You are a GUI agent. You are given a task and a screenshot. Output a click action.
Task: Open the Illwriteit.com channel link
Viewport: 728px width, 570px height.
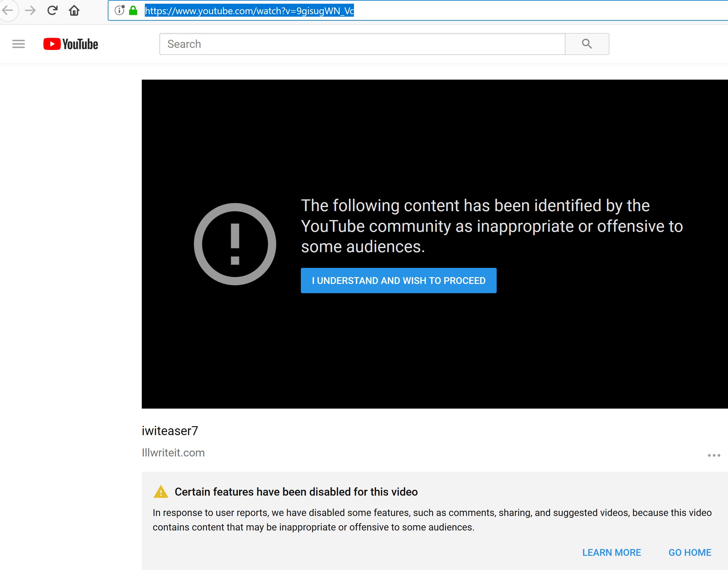click(173, 452)
